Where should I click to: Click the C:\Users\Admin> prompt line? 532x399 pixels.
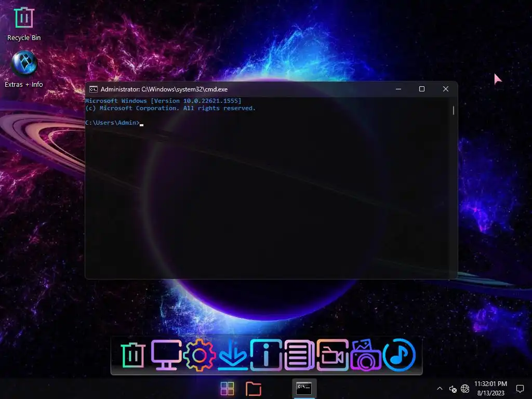tap(114, 123)
